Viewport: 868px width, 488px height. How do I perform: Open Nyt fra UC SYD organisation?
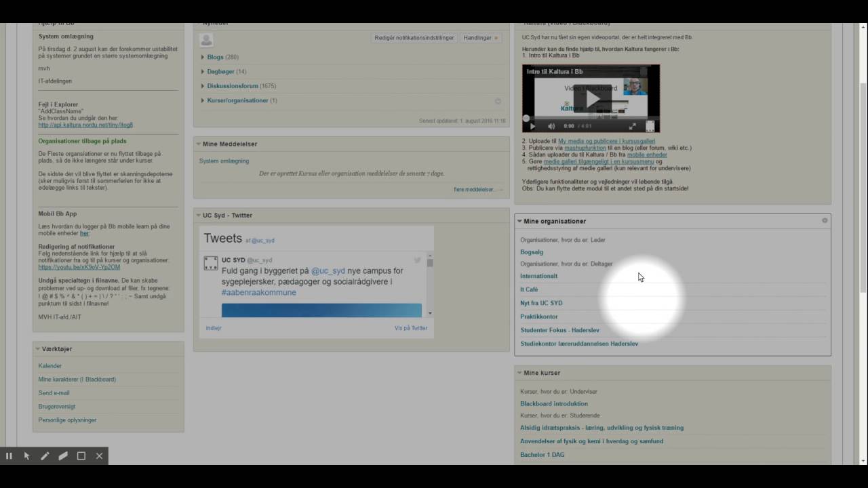pos(541,303)
